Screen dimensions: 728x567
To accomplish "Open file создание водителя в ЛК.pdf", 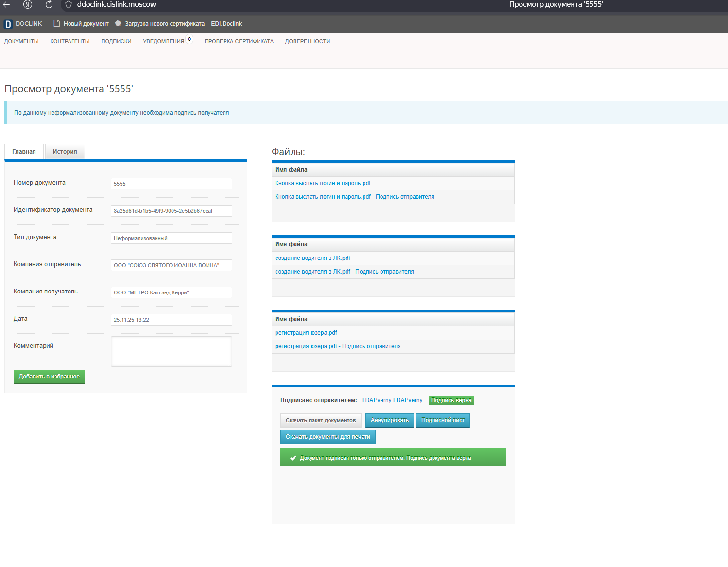I will click(312, 258).
